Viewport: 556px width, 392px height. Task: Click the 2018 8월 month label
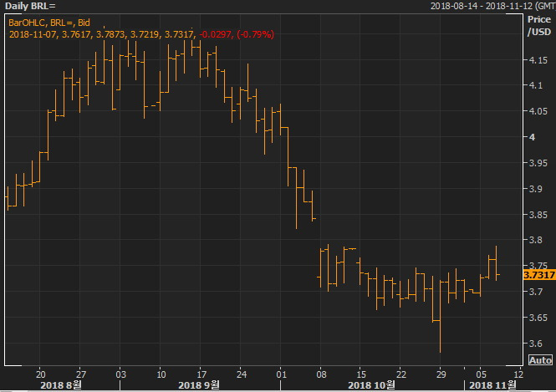(61, 385)
